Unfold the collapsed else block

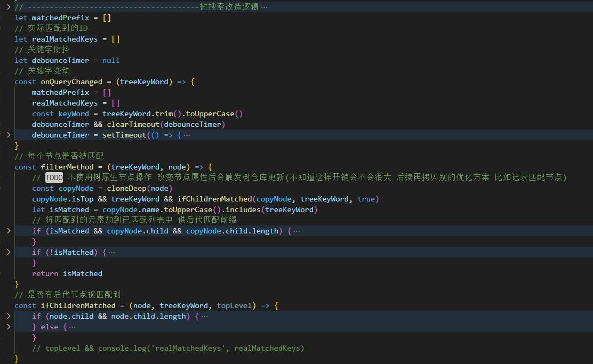(x=8, y=327)
